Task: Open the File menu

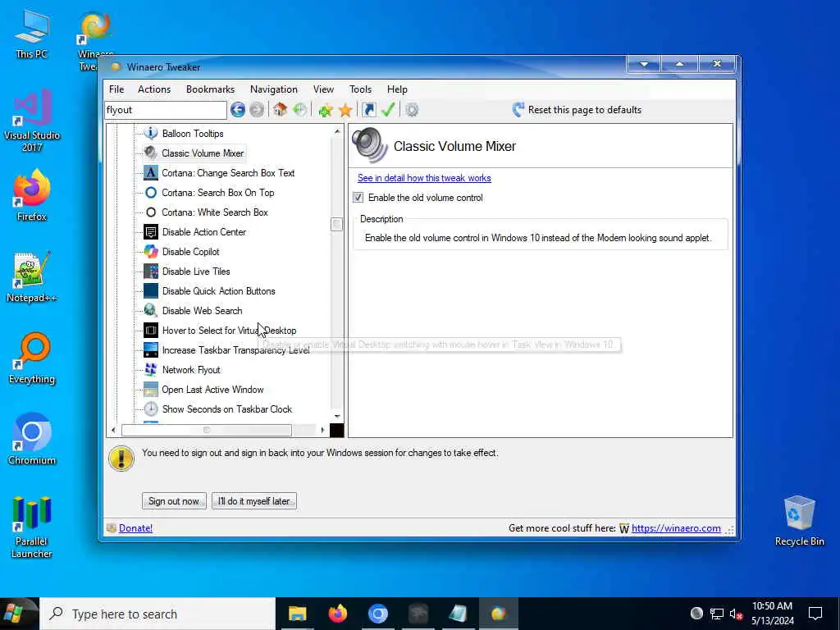Action: tap(116, 89)
